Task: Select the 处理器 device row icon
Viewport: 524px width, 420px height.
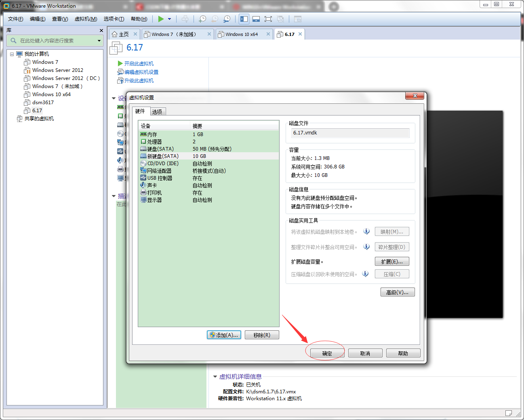Action: (143, 142)
